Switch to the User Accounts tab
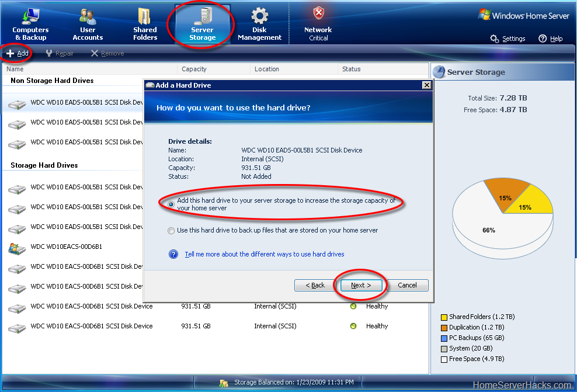Image resolution: width=577 pixels, height=392 pixels. (x=88, y=25)
